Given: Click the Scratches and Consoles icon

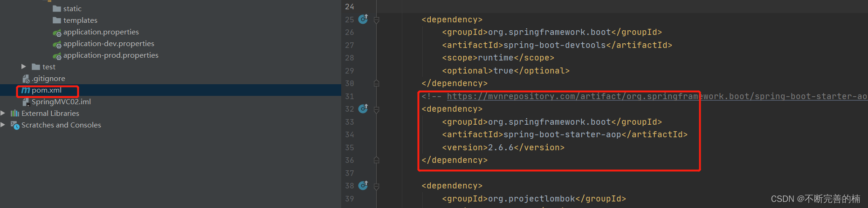Looking at the screenshot, I should click(x=15, y=125).
